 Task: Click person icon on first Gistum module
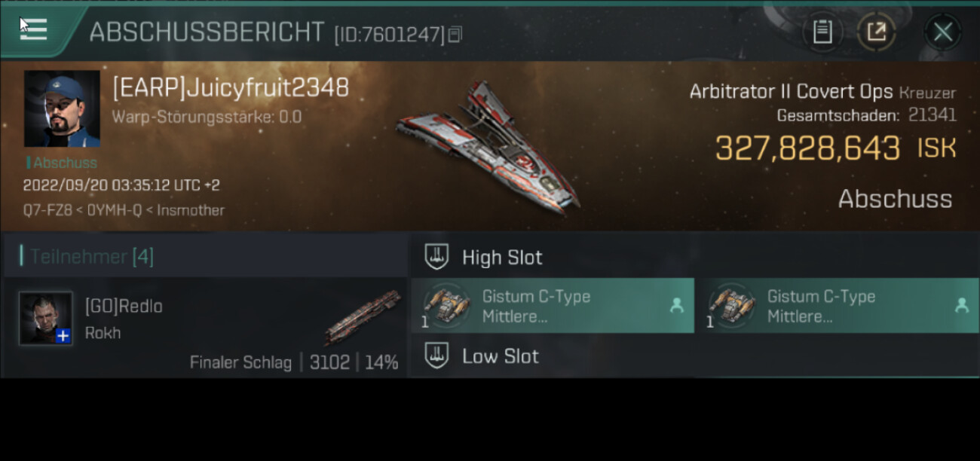click(676, 305)
